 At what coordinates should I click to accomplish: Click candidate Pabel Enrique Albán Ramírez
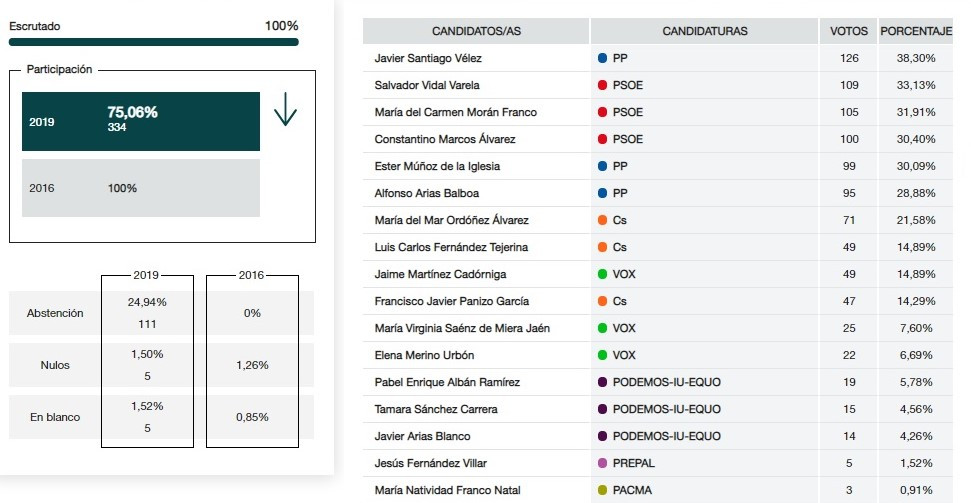447,382
